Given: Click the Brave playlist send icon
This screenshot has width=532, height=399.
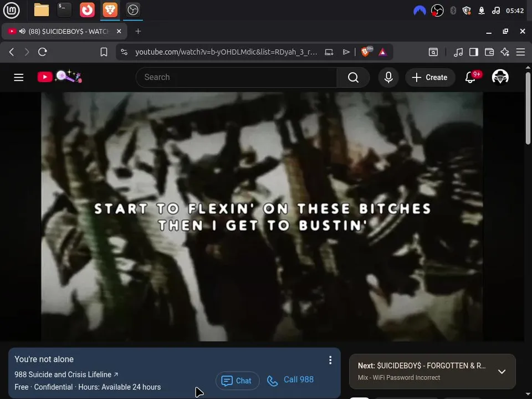Looking at the screenshot, I should pos(346,52).
